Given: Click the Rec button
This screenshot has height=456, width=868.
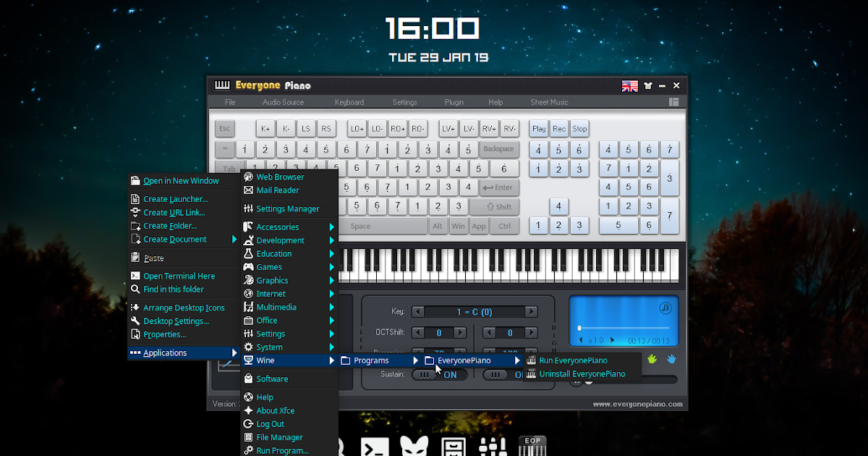Looking at the screenshot, I should point(559,129).
